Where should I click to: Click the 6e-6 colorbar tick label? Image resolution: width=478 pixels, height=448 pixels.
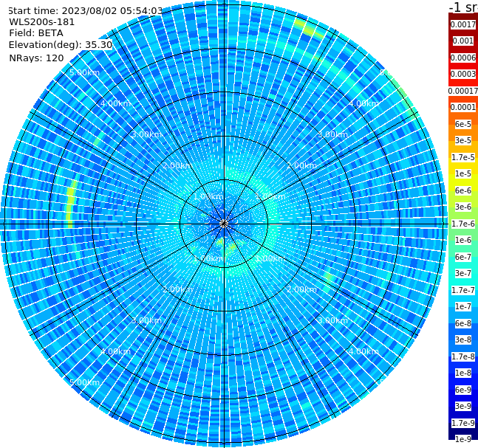coord(463,190)
